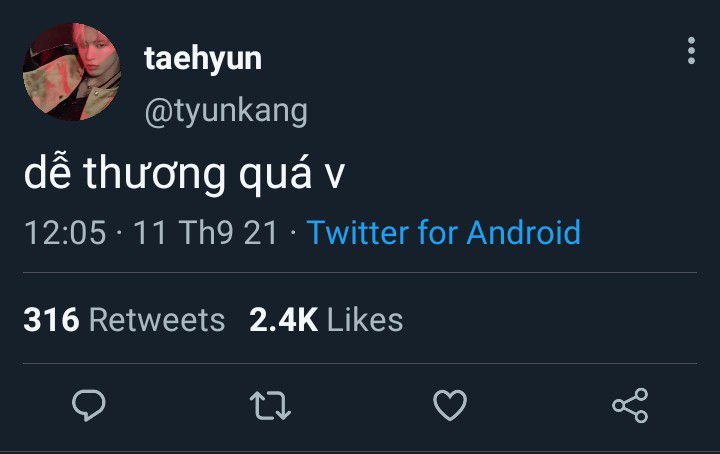Open the three-dot more options menu

click(691, 50)
